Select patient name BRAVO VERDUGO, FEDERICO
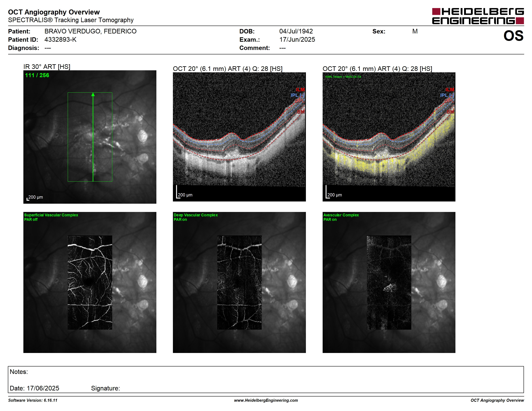Screen dimensions: 532x411 tap(90, 31)
